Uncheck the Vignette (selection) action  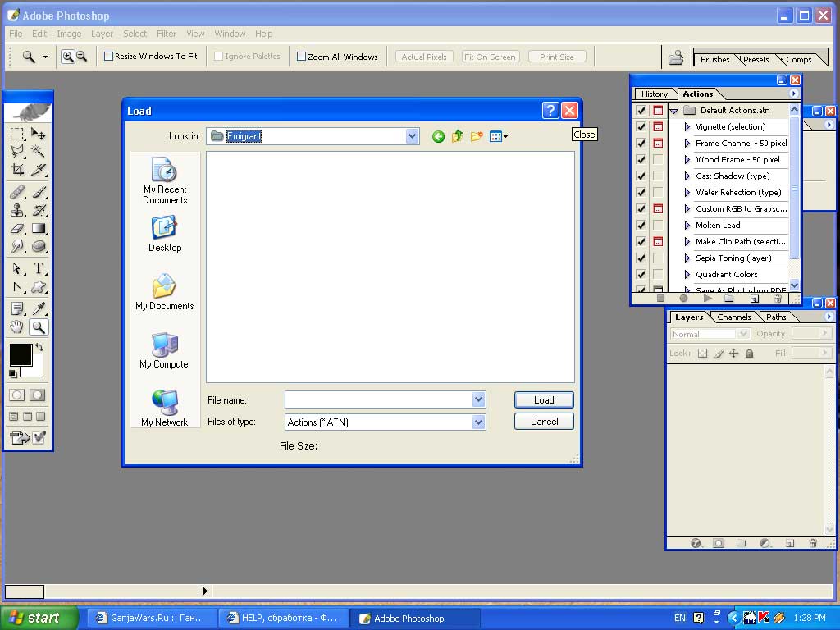641,127
